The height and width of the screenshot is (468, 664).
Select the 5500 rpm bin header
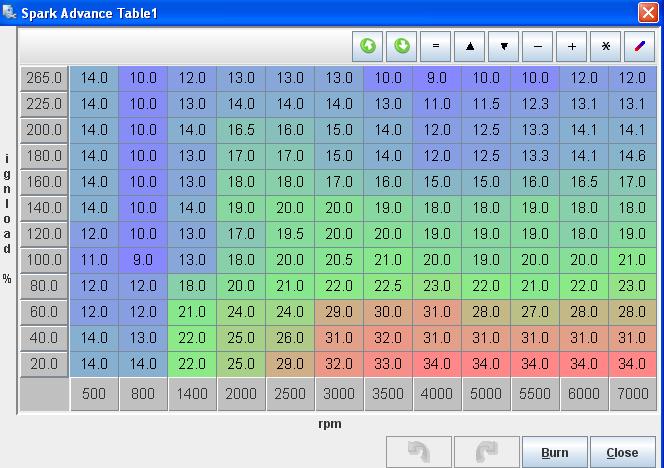pos(535,394)
